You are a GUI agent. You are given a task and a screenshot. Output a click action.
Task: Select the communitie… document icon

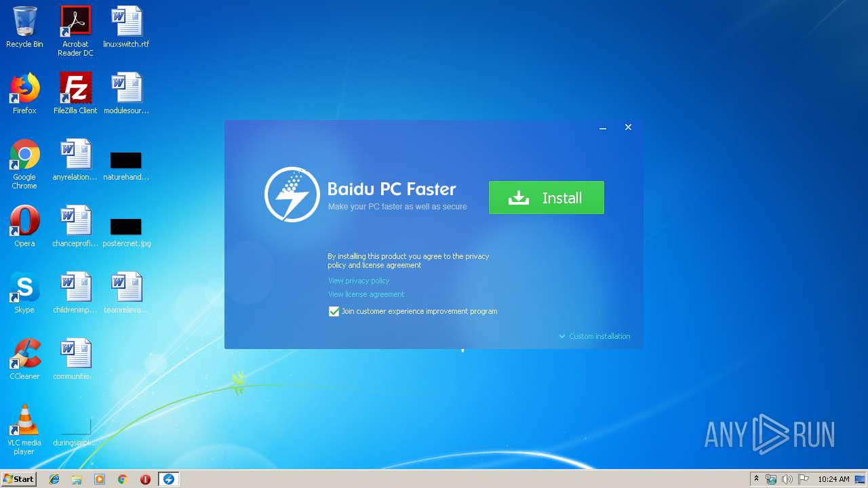click(75, 359)
